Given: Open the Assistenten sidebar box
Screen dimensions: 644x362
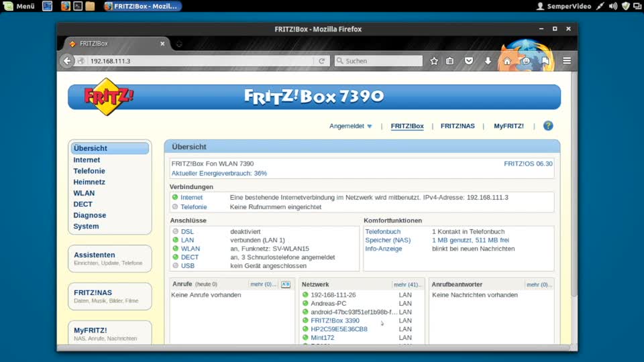Looking at the screenshot, I should point(109,259).
